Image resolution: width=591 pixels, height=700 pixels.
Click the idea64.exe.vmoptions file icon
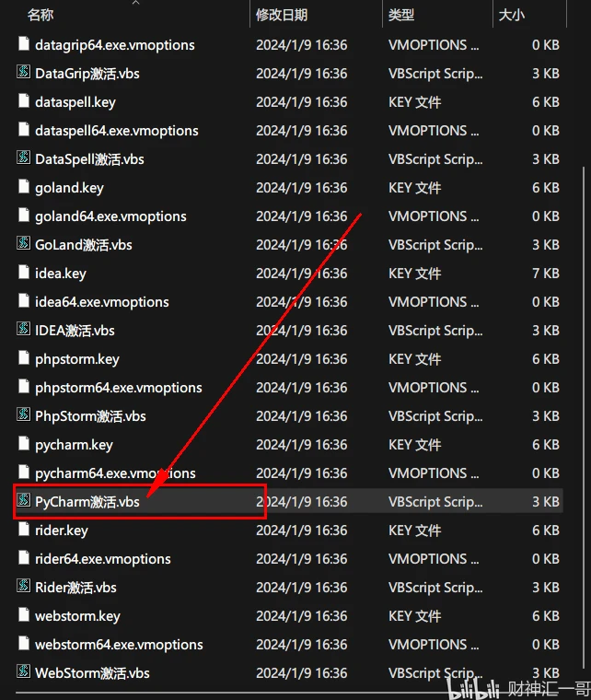[24, 301]
